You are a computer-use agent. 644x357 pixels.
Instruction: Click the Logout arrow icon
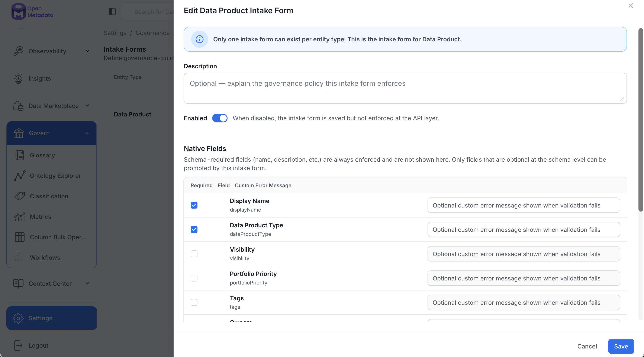coord(19,345)
